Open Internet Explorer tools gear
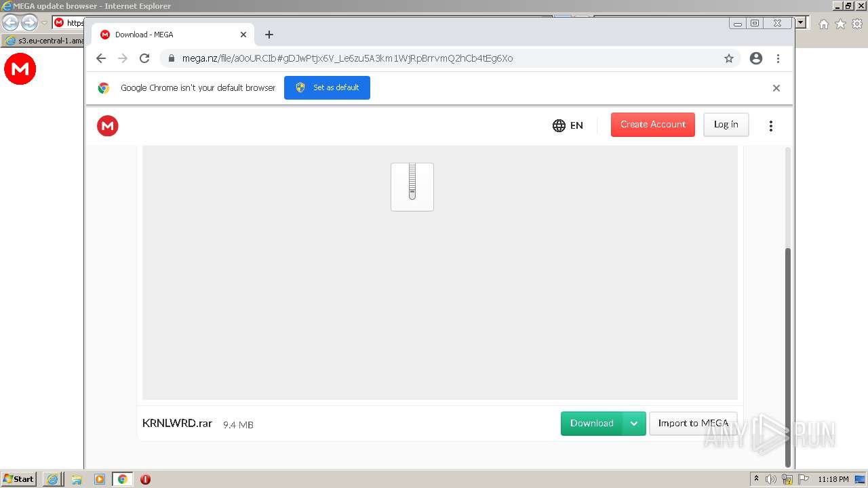Viewport: 868px width, 488px height. (857, 24)
